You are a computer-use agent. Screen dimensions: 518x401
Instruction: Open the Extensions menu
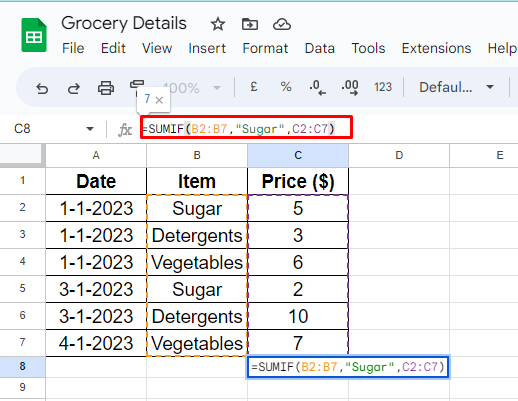click(x=436, y=48)
